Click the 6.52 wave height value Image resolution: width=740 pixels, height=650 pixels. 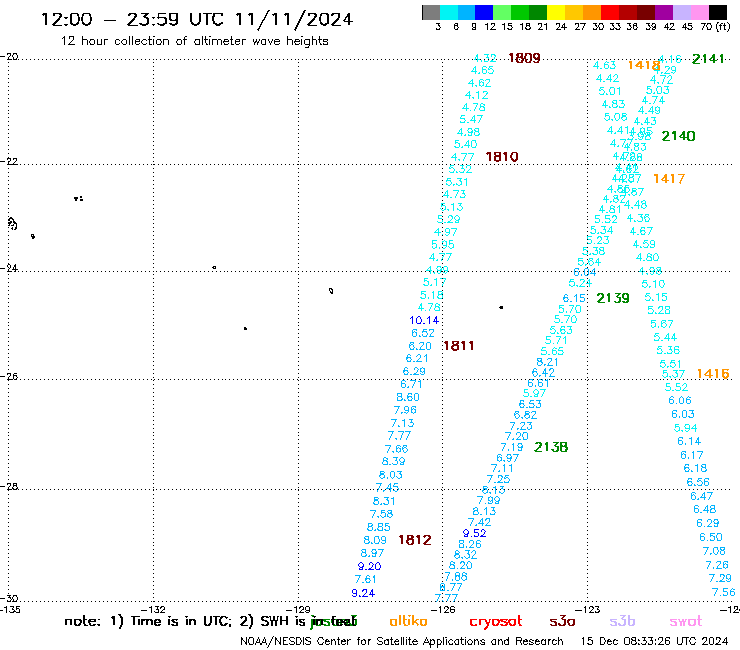tap(422, 333)
